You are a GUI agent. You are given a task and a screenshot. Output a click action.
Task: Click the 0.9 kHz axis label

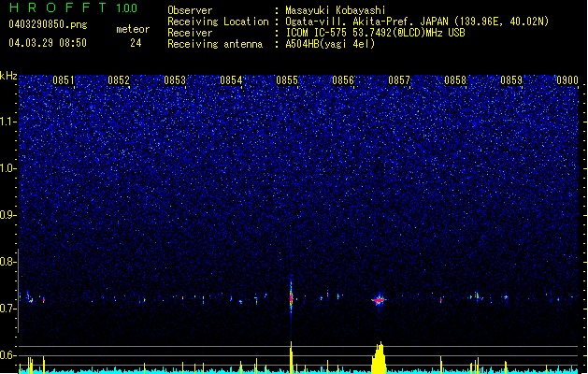[x=7, y=215]
